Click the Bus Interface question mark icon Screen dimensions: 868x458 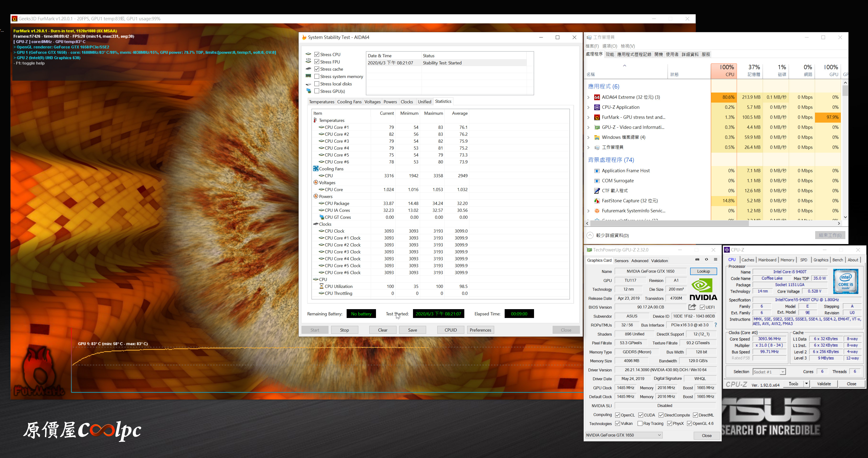(x=716, y=325)
